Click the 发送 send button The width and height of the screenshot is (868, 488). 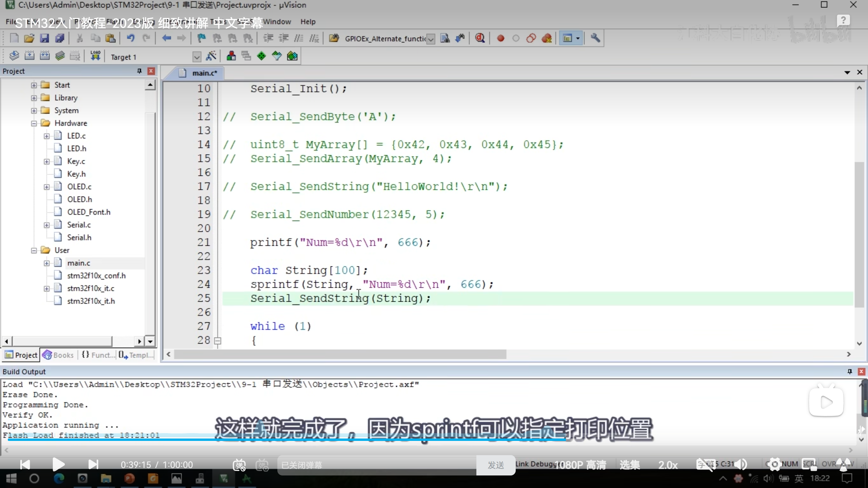(496, 465)
